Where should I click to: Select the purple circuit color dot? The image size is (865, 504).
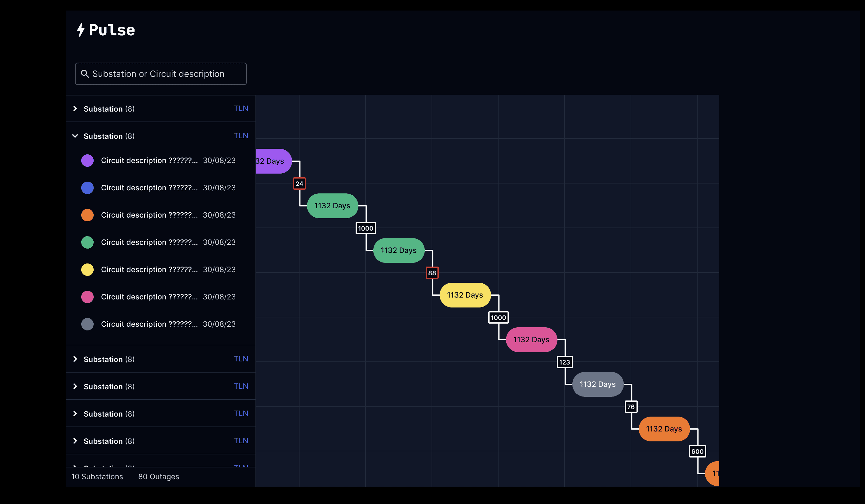(x=87, y=161)
